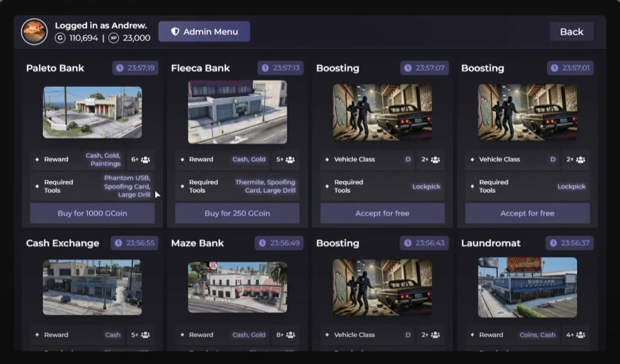This screenshot has height=364, width=620.
Task: Click the Fleeca Bank 5+ players icon
Action: (x=290, y=160)
